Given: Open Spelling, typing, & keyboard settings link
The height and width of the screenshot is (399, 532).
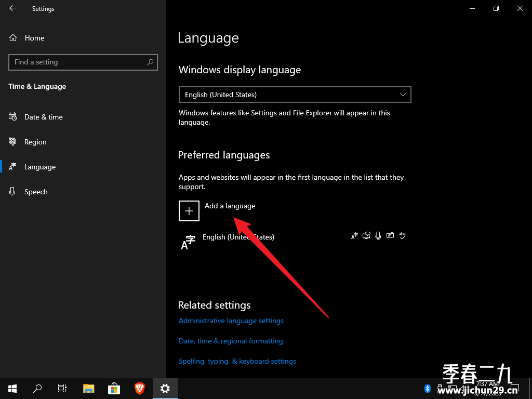Looking at the screenshot, I should [237, 362].
